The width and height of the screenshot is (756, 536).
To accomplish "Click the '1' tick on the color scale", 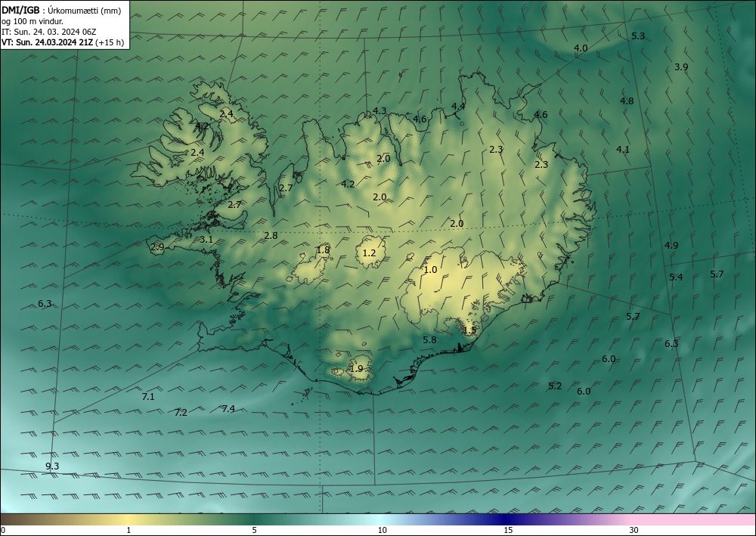I will pos(129,531).
